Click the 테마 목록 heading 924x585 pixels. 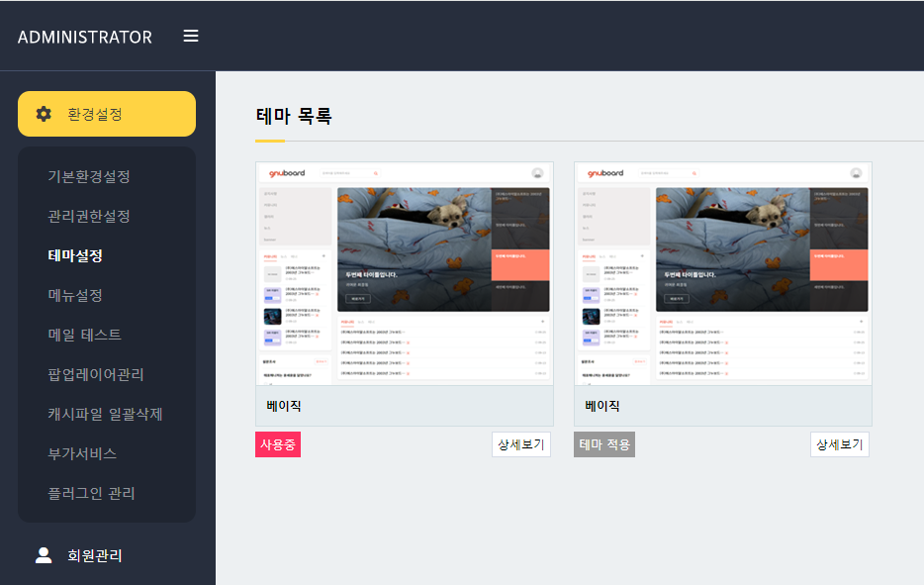tap(294, 116)
